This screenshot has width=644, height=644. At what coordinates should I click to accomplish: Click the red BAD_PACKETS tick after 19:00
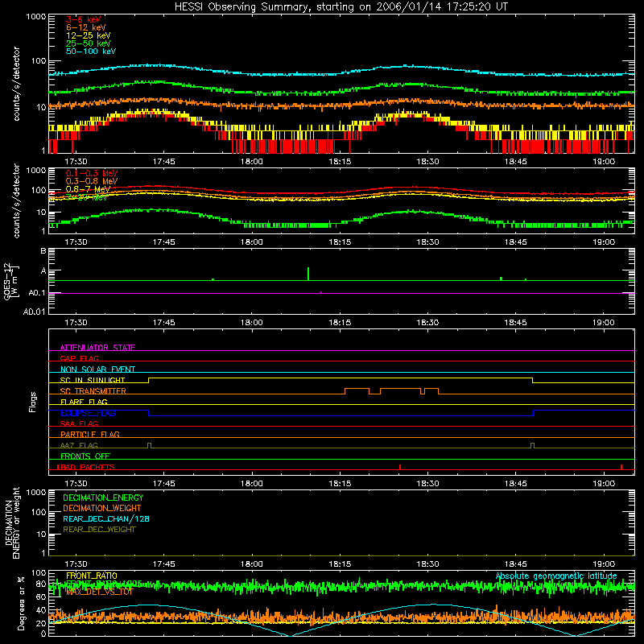point(621,467)
